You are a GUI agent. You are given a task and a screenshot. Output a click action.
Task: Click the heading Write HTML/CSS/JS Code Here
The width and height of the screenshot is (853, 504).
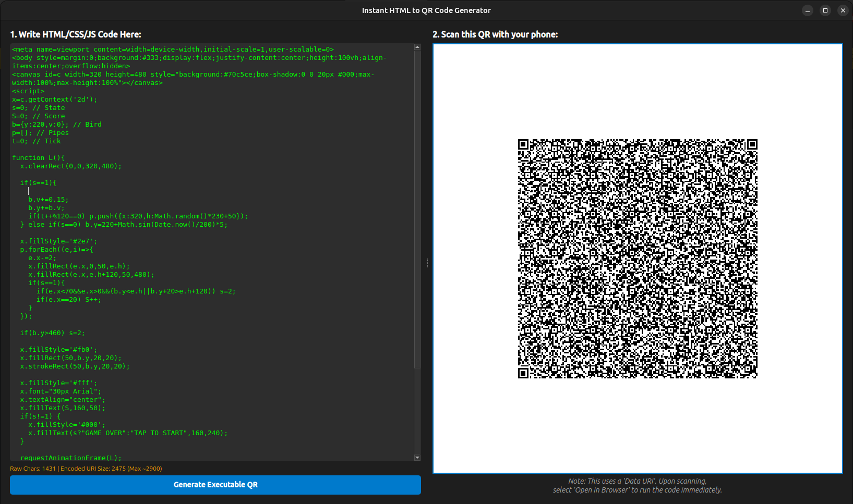tap(75, 34)
